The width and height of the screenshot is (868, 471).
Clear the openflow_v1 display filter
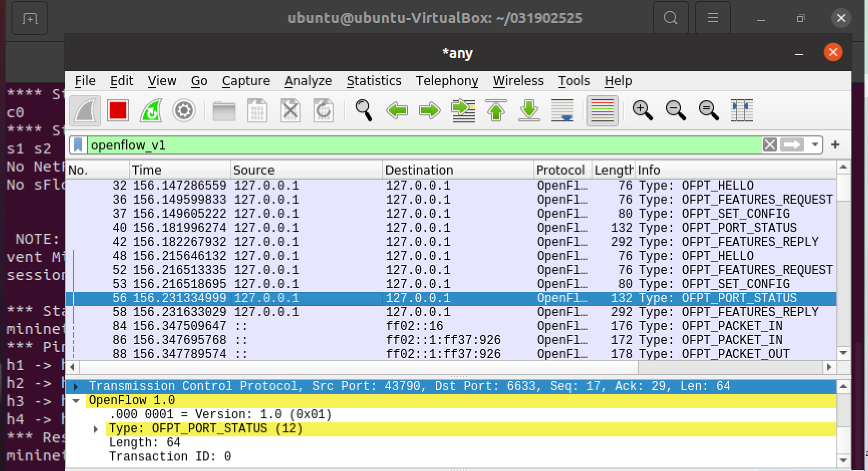pyautogui.click(x=770, y=145)
